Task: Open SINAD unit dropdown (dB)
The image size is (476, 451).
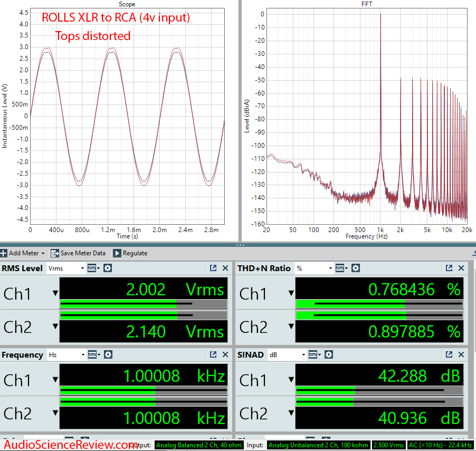Action: 287,355
